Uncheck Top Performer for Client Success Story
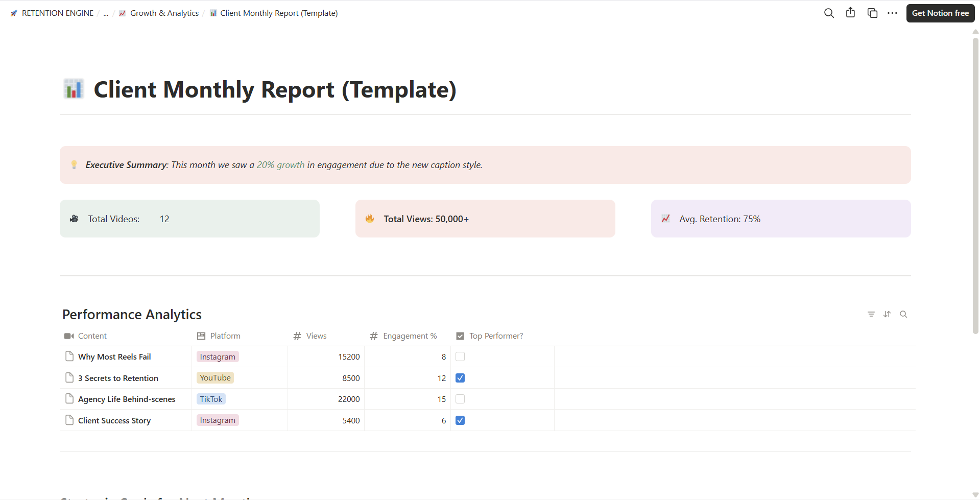Image resolution: width=980 pixels, height=500 pixels. point(460,420)
